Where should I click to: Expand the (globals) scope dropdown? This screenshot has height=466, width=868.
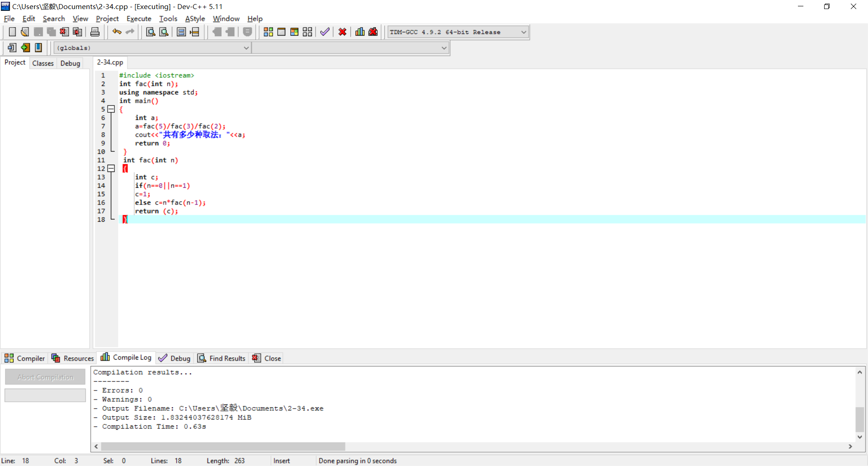pos(246,48)
